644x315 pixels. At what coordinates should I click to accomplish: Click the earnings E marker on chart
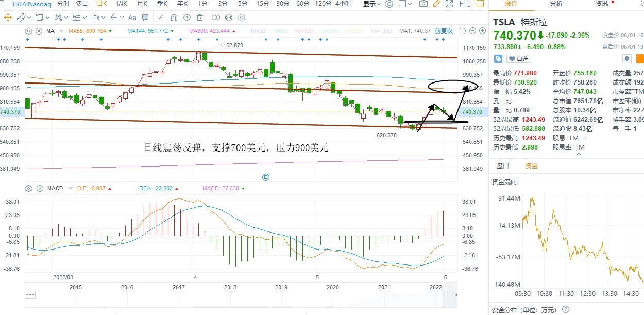click(x=266, y=177)
